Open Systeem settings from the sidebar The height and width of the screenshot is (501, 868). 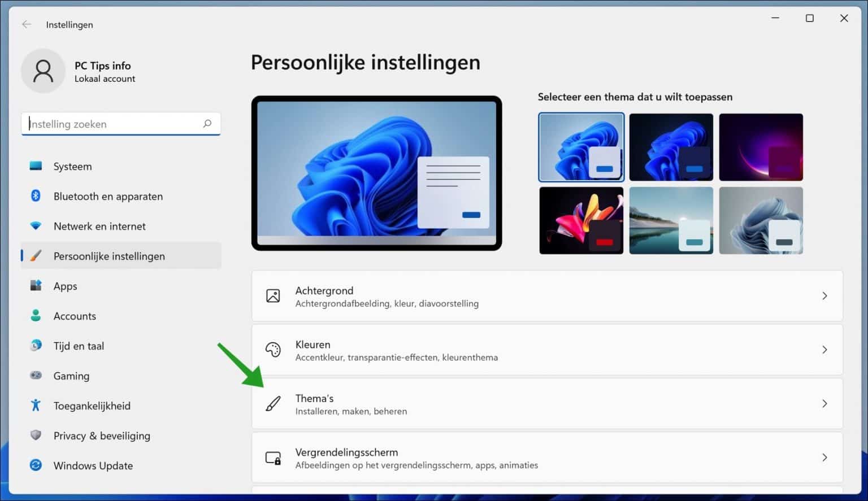coord(72,166)
